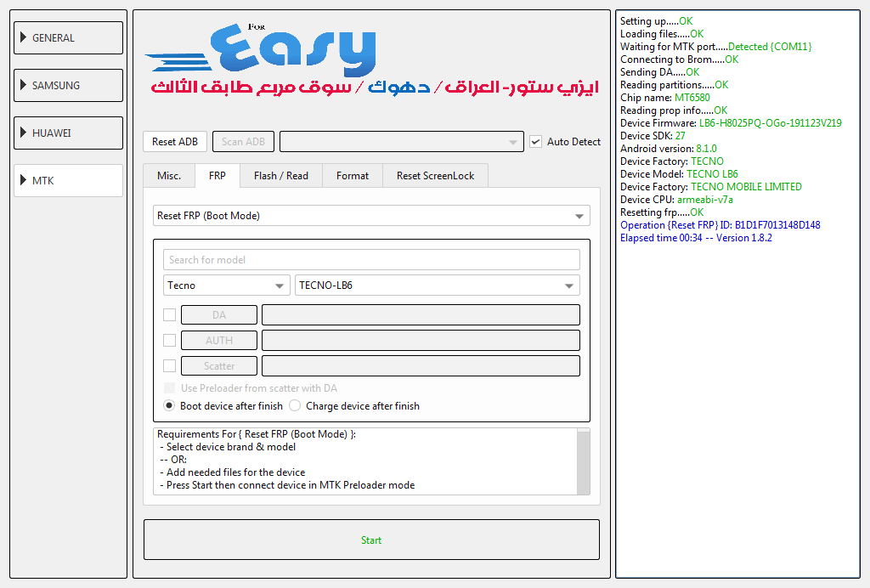Expand the GENERAL sidebar section
Image resolution: width=870 pixels, height=588 pixels.
click(68, 37)
